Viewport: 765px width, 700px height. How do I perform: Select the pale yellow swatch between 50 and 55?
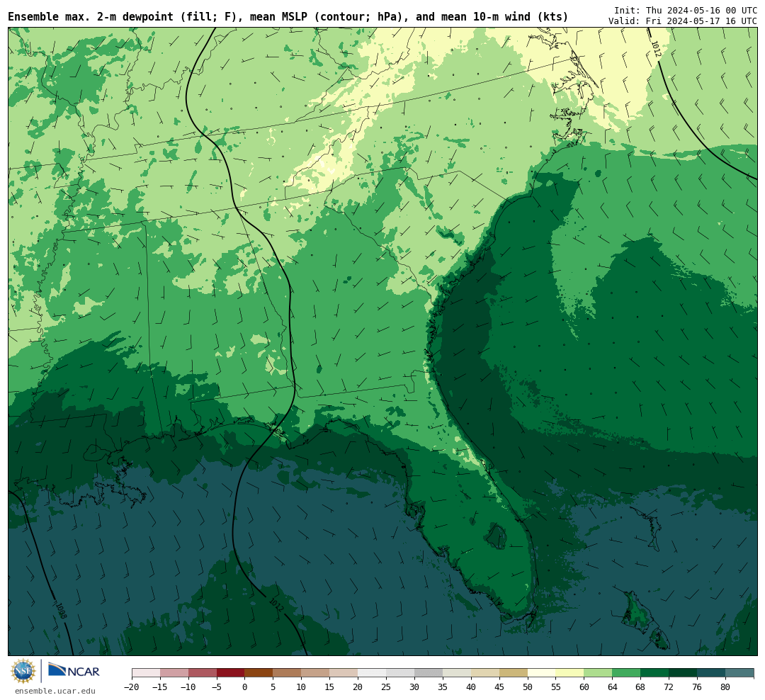click(x=542, y=673)
